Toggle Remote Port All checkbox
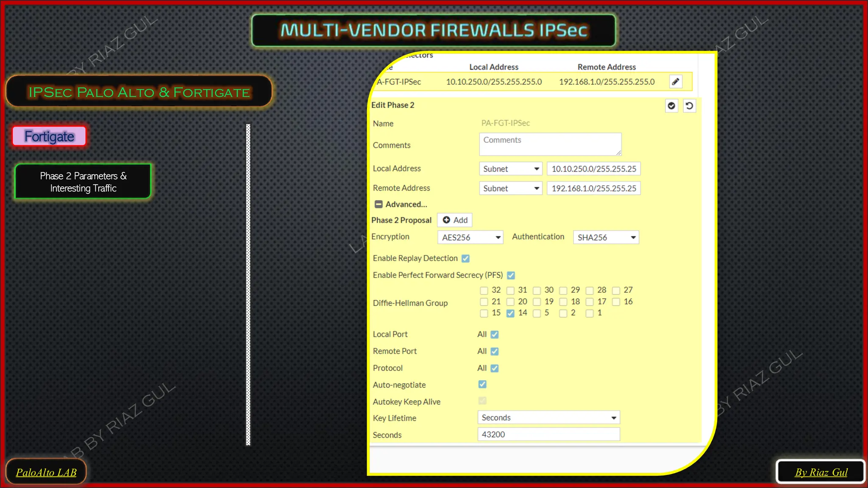The image size is (868, 488). pos(494,352)
